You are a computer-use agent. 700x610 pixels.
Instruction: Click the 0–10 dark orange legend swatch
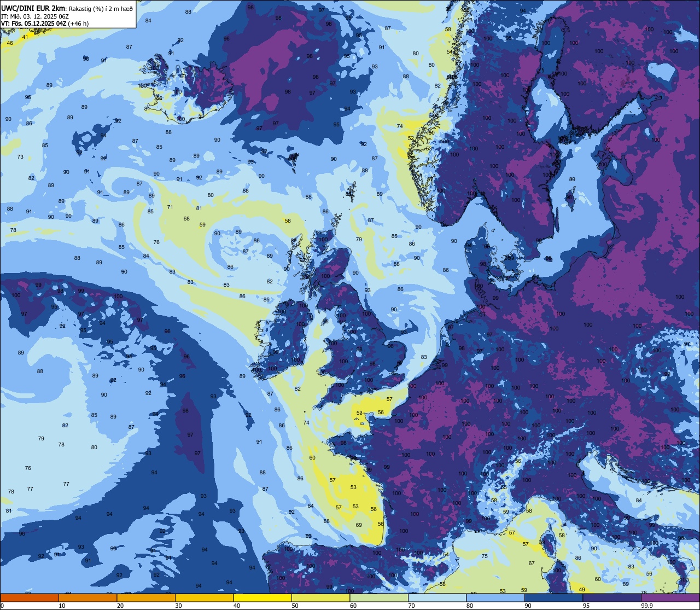(30, 598)
